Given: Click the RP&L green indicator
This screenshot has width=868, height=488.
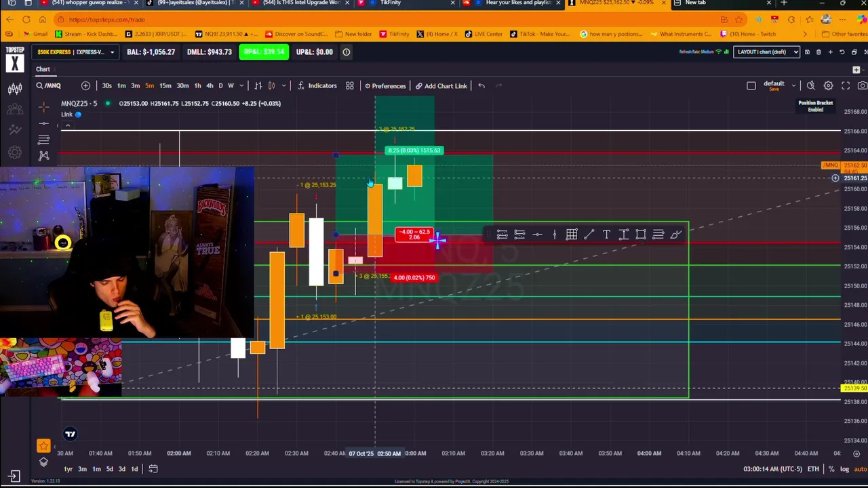Looking at the screenshot, I should [264, 52].
